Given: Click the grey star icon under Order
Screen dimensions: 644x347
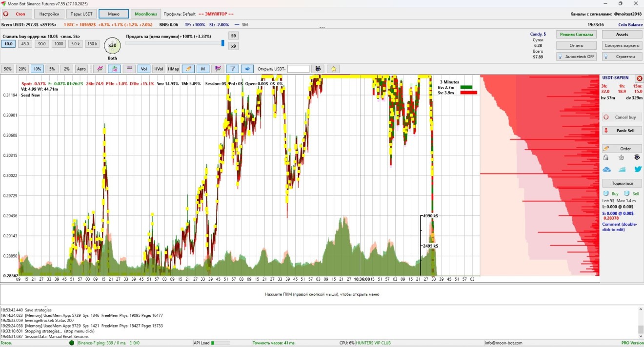Looking at the screenshot, I should click(x=621, y=157).
